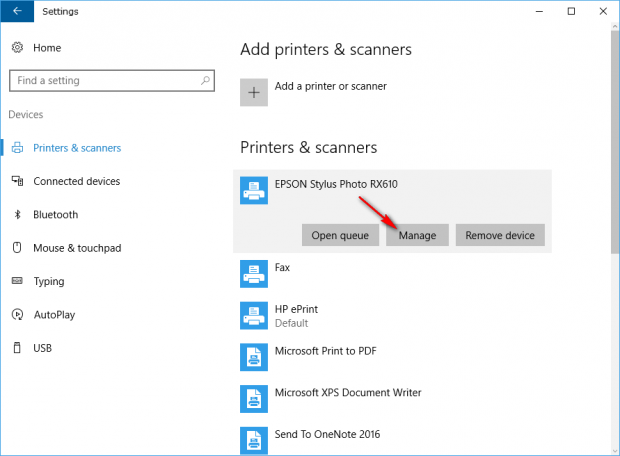Click the HP ePrint printer icon

[254, 316]
